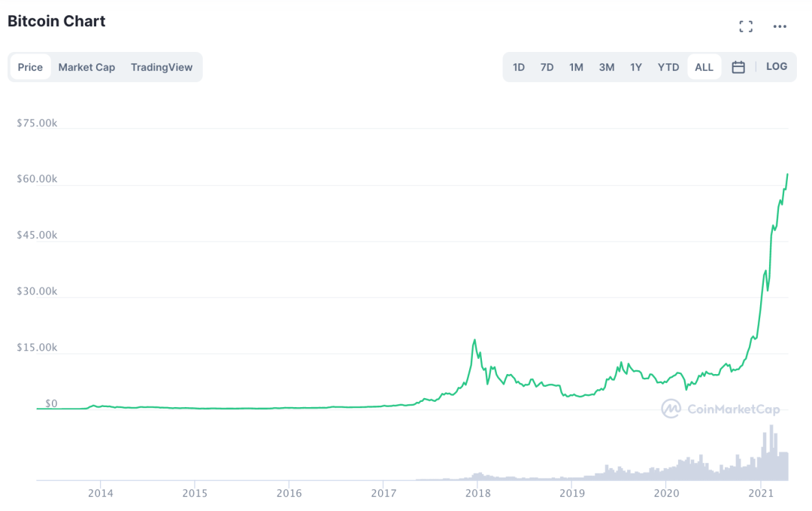The width and height of the screenshot is (812, 511).
Task: Click the CoinMarketCap watermark logo
Action: click(x=720, y=409)
